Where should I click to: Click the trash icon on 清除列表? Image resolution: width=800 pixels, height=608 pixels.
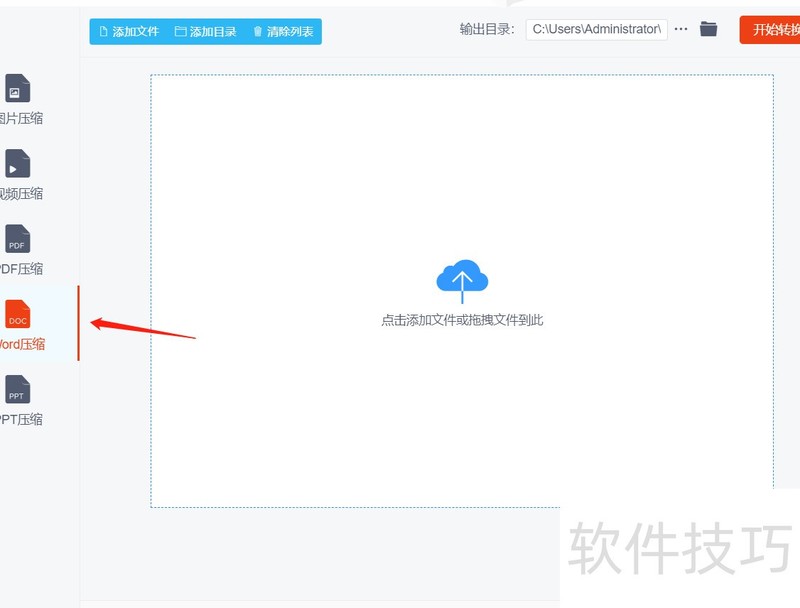258,31
